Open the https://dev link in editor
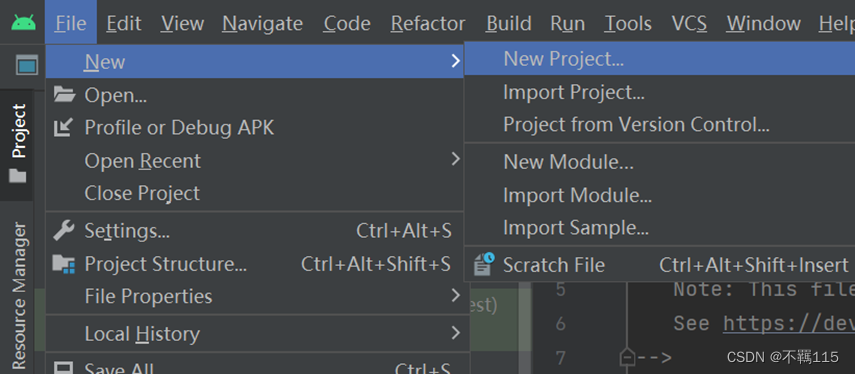The image size is (855, 374). (789, 324)
